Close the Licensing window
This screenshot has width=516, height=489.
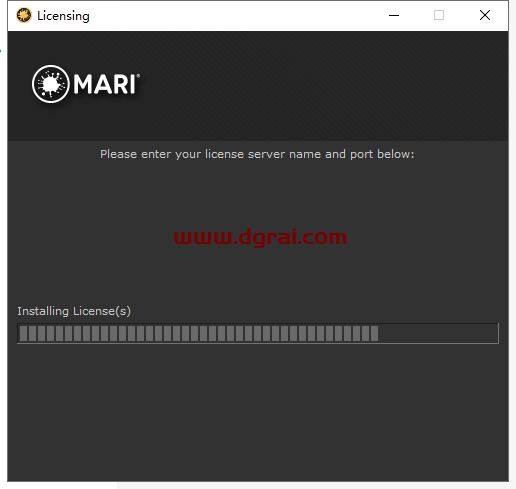(x=485, y=15)
